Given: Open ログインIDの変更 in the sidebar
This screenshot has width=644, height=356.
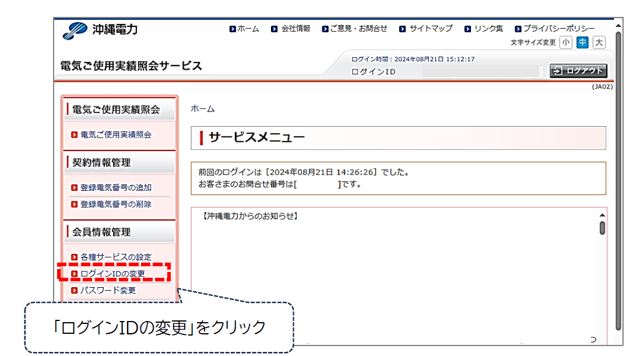Looking at the screenshot, I should click(112, 273).
